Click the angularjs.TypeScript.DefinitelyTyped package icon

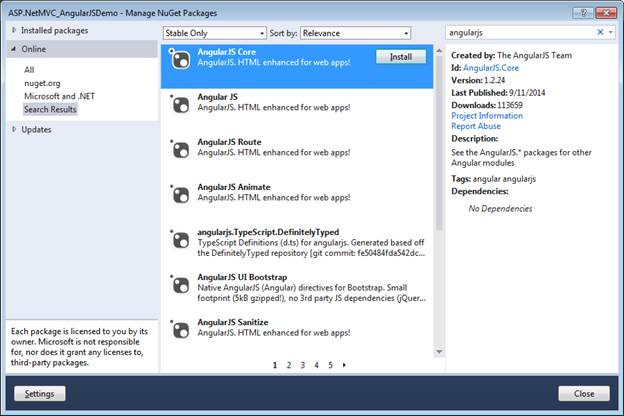pos(180,240)
